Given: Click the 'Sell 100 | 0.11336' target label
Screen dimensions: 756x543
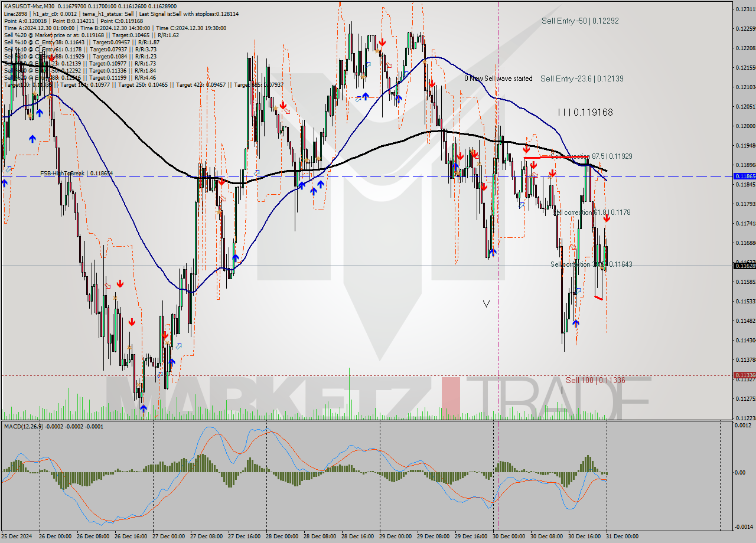Looking at the screenshot, I should (x=595, y=381).
